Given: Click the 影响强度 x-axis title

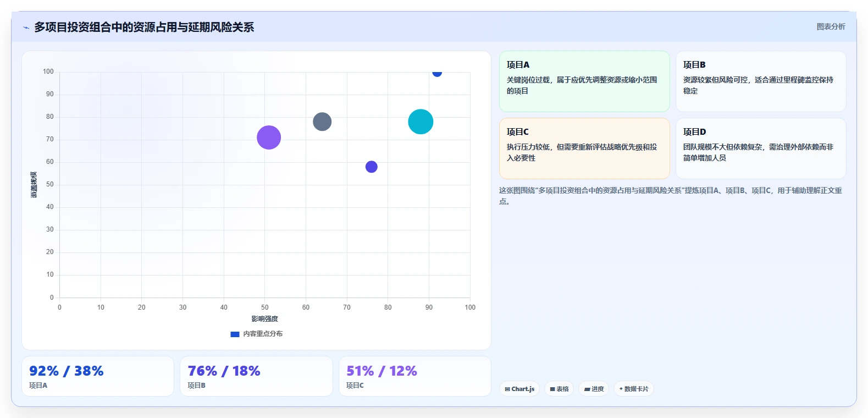Looking at the screenshot, I should (x=265, y=319).
